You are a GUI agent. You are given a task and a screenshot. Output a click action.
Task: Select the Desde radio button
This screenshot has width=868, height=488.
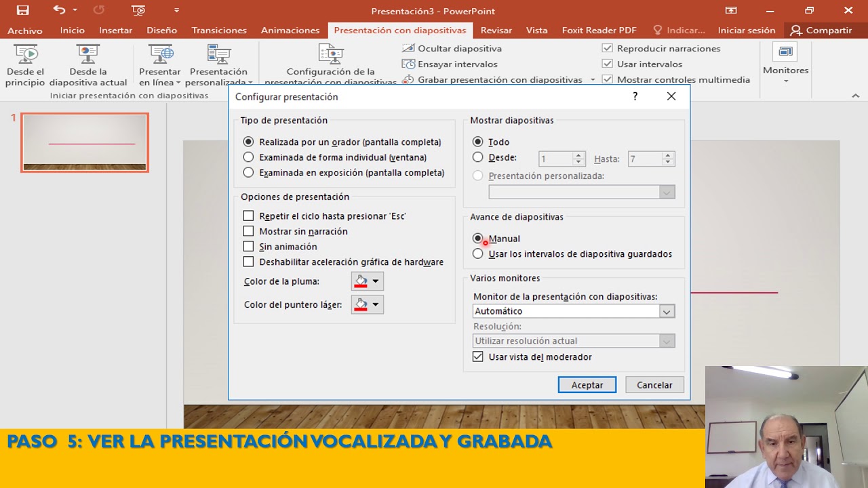click(478, 157)
